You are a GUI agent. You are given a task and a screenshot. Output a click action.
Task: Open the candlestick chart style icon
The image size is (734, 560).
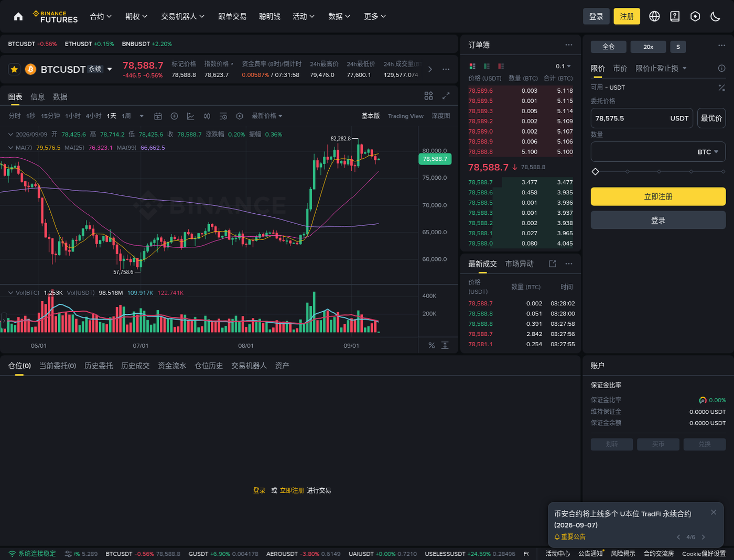pyautogui.click(x=207, y=116)
